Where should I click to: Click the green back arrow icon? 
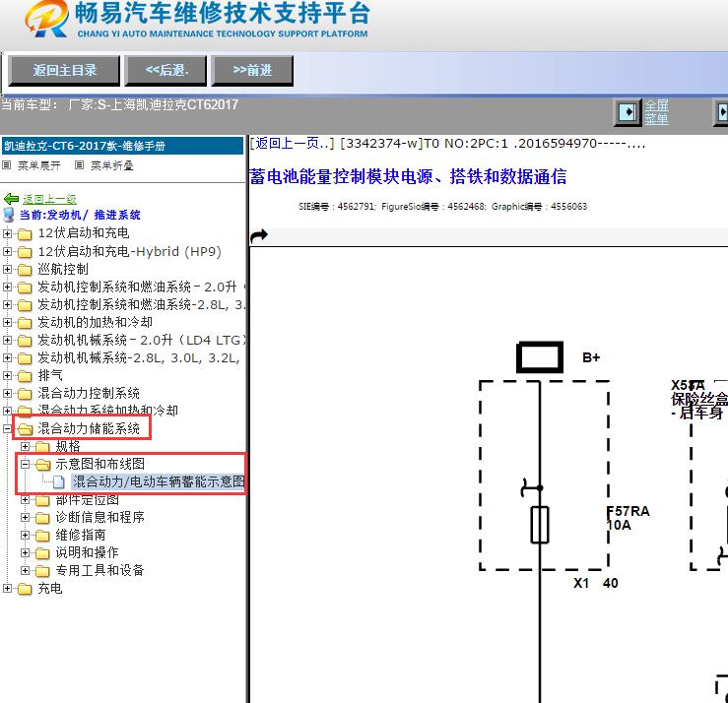11,199
